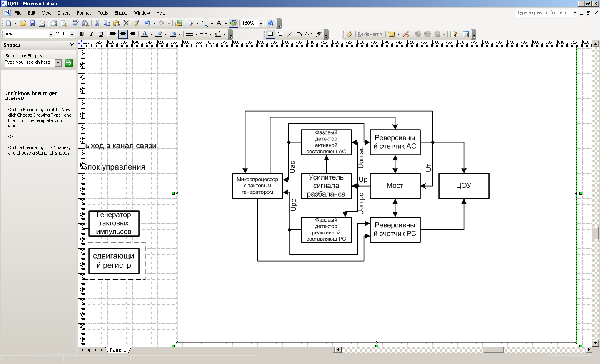600x364 pixels.
Task: Click Track Markup icon in Reviewing toolbar
Action: [x=454, y=34]
